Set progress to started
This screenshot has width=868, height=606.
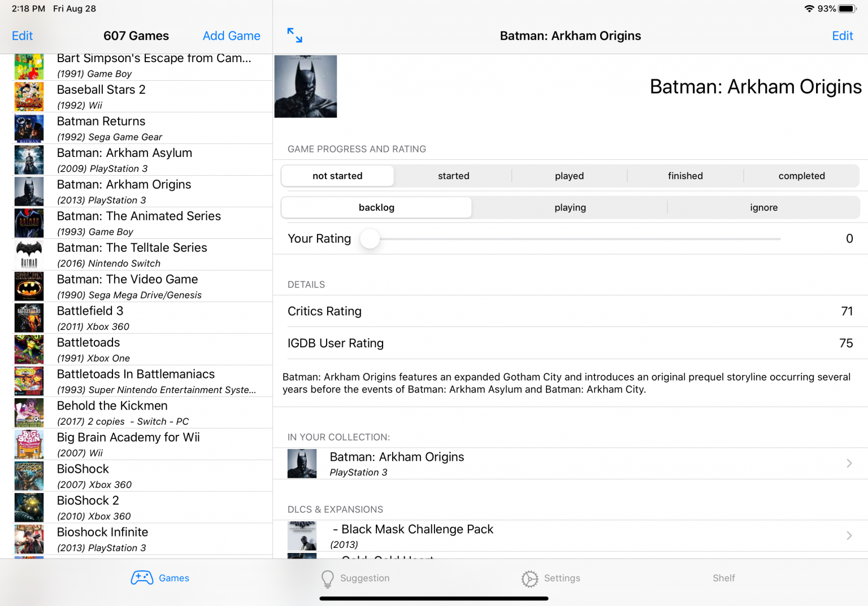pyautogui.click(x=453, y=176)
